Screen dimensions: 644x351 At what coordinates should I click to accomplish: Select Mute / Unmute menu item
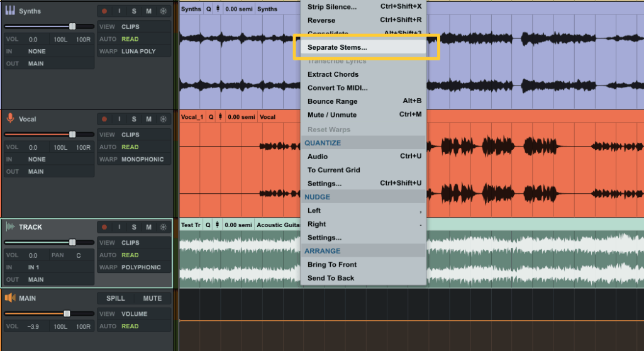[363, 115]
